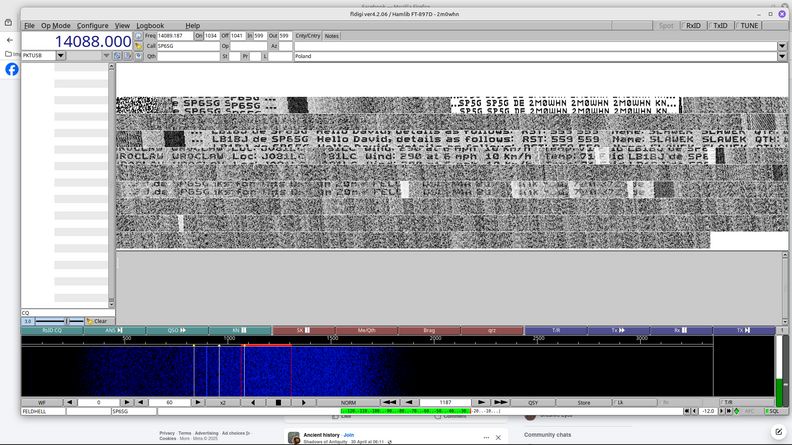Click the fast-rewind frequency cursor button
This screenshot has width=792, height=445.
[x=390, y=403]
